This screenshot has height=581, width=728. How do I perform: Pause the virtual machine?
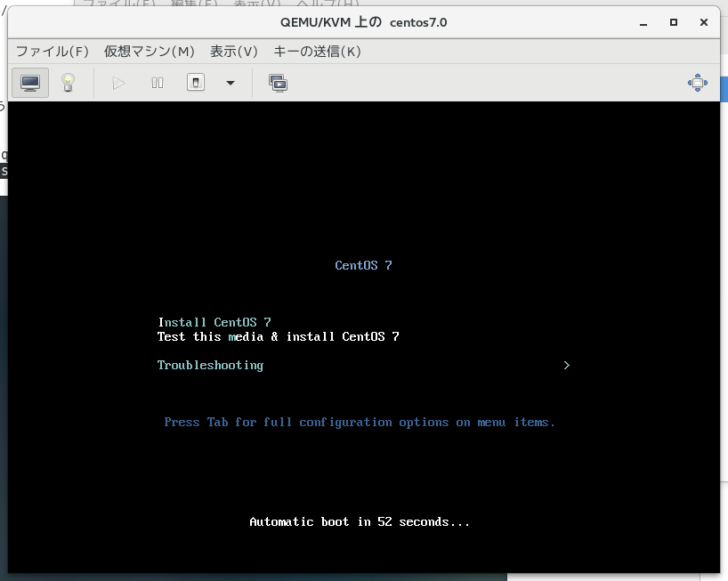(x=158, y=83)
